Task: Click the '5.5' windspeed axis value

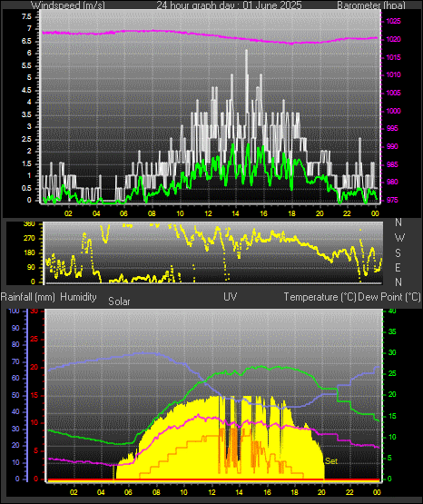Action: [x=26, y=66]
